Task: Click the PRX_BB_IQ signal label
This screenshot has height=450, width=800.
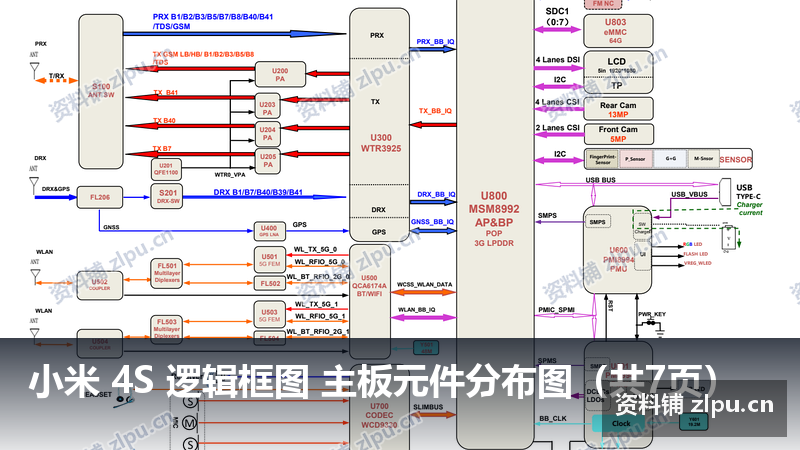Action: tap(435, 41)
